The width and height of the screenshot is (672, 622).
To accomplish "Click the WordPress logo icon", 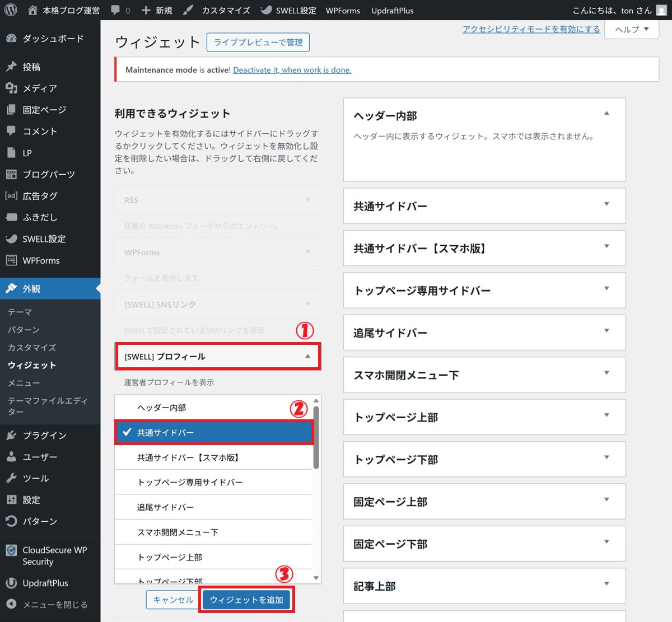I will point(11,10).
